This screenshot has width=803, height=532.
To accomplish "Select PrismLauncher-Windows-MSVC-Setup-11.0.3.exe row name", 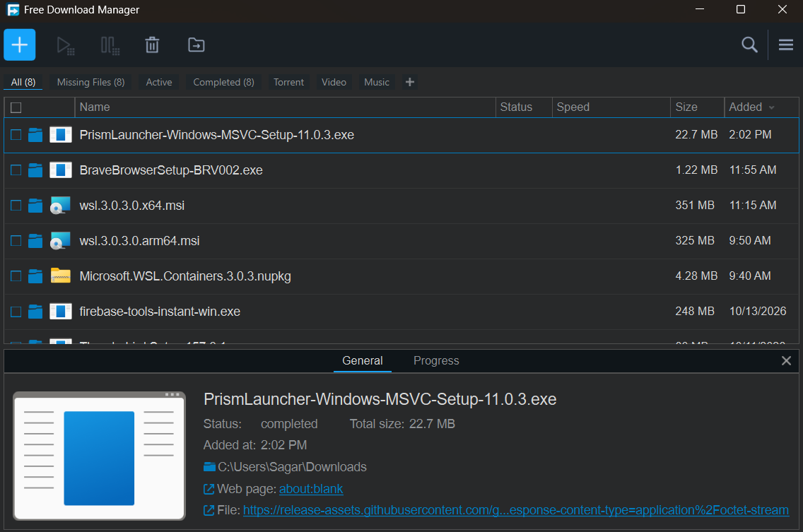I will click(216, 135).
